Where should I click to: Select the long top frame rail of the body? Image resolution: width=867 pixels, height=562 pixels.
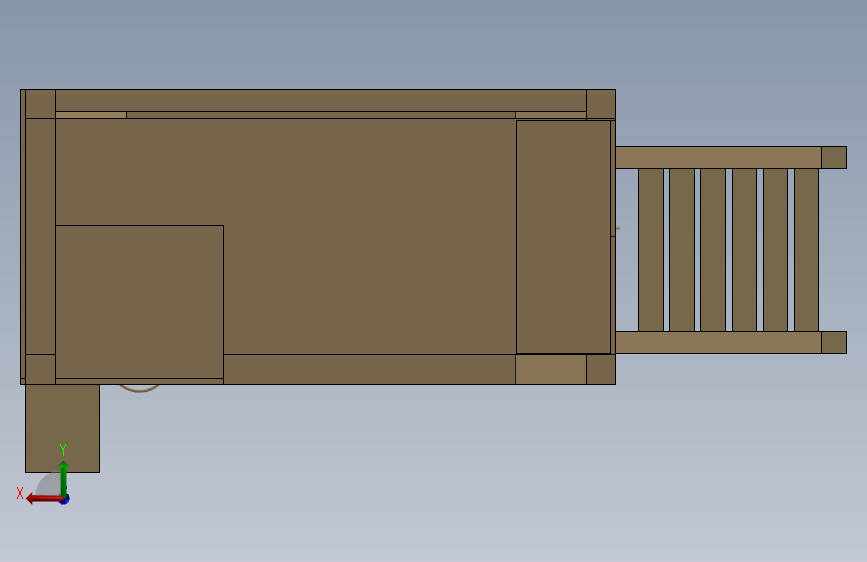(321, 101)
